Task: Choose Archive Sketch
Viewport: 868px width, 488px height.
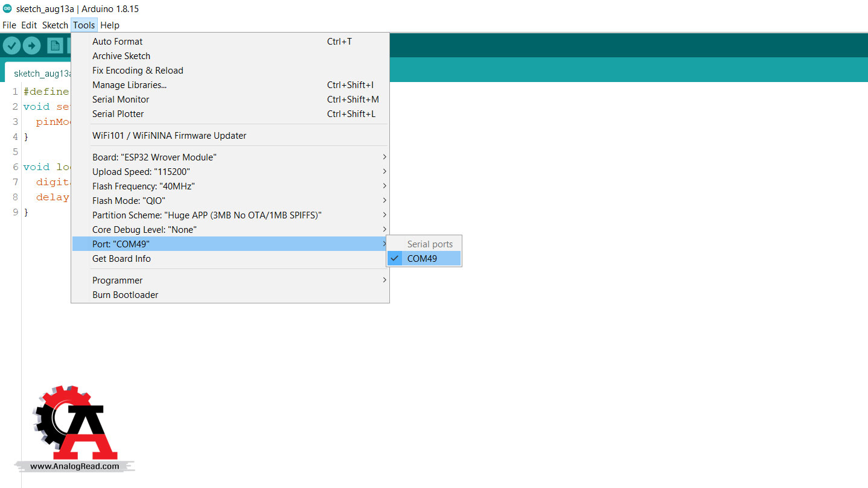Action: click(230, 56)
